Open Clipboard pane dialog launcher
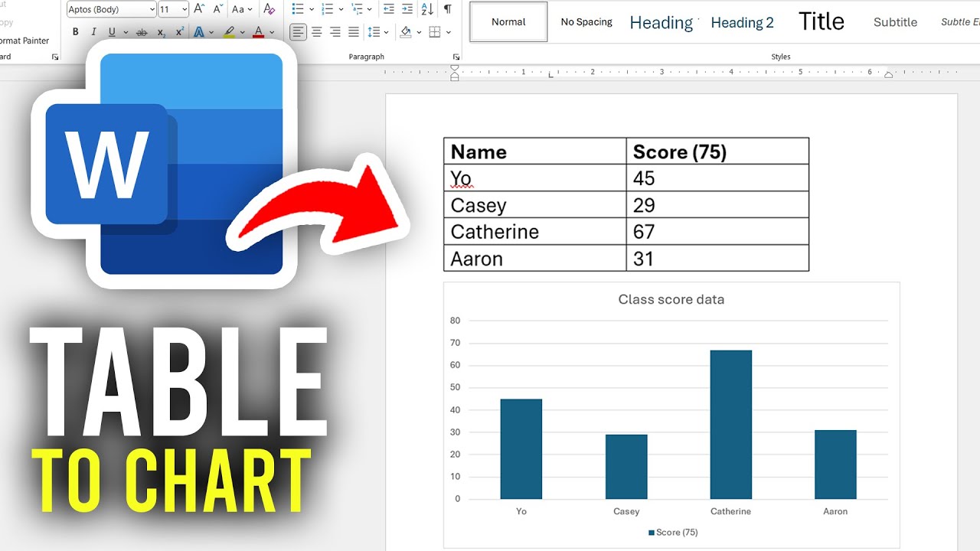This screenshot has height=551, width=980. (x=54, y=57)
